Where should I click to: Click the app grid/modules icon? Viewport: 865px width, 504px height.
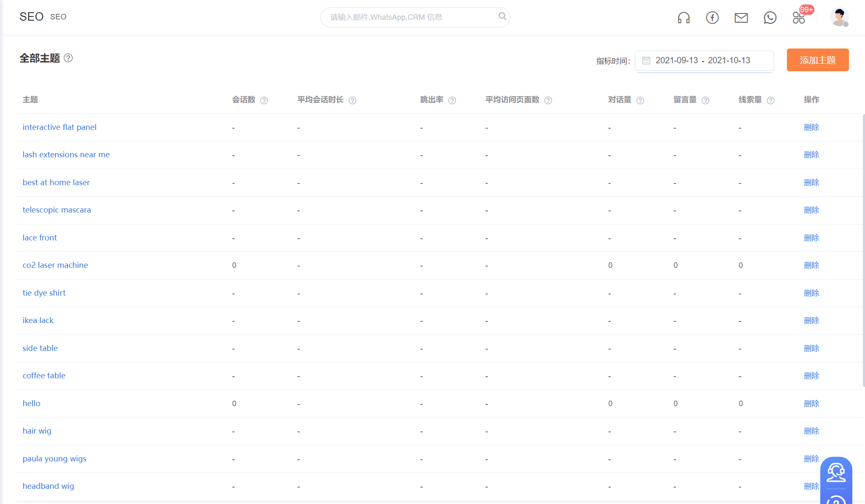tap(799, 17)
